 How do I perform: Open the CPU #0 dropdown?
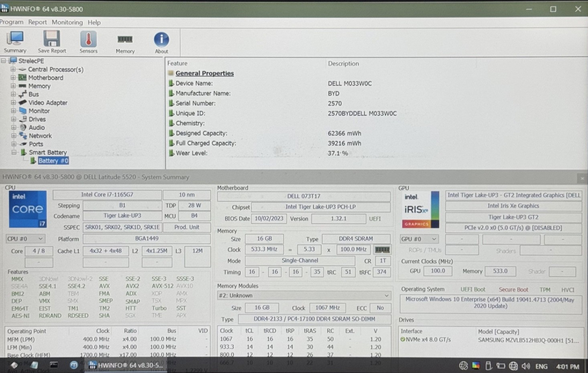click(x=25, y=239)
